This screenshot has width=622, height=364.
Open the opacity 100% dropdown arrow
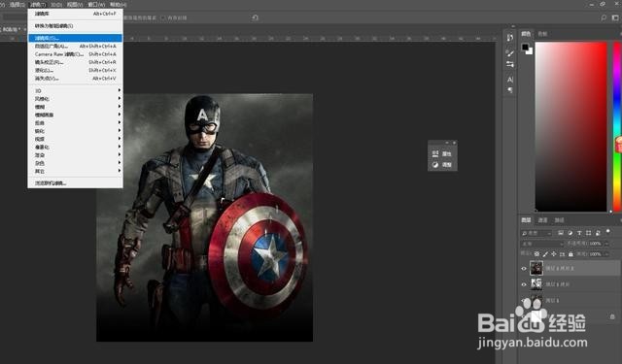tap(606, 244)
